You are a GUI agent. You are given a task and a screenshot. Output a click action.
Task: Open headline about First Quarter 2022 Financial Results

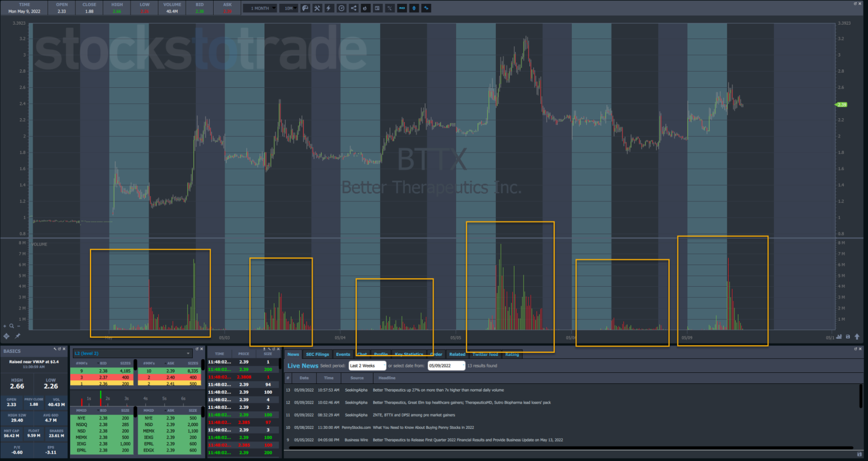pos(468,440)
